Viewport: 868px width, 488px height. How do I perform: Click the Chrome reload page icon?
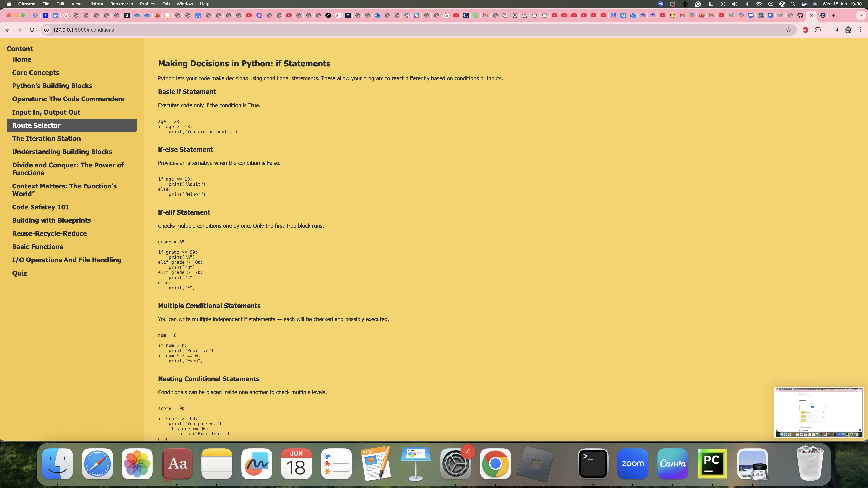point(32,30)
